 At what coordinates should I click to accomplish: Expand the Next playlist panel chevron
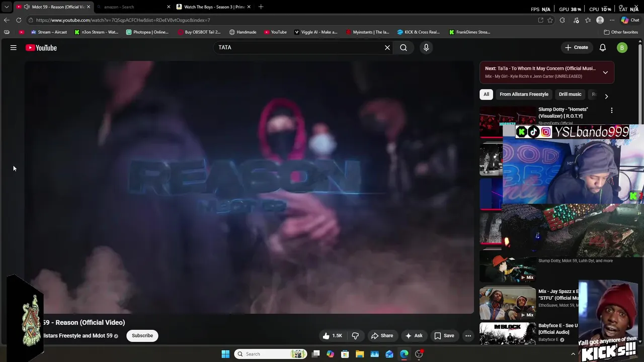(x=605, y=72)
